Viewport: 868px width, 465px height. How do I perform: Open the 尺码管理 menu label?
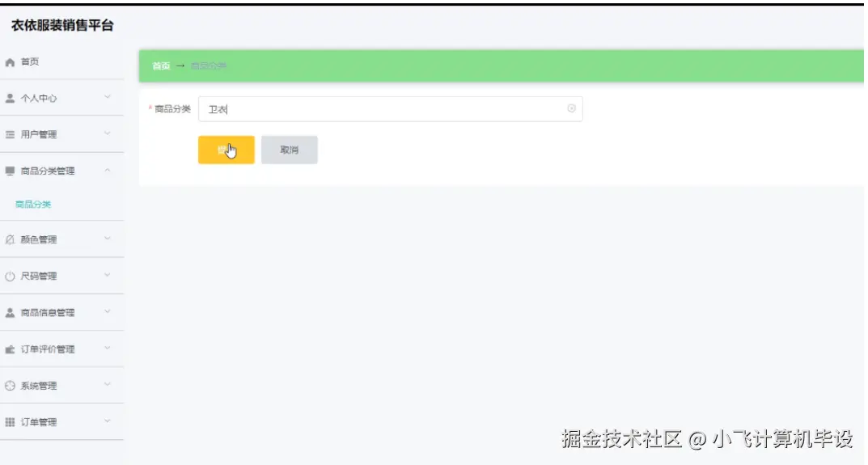coord(39,277)
